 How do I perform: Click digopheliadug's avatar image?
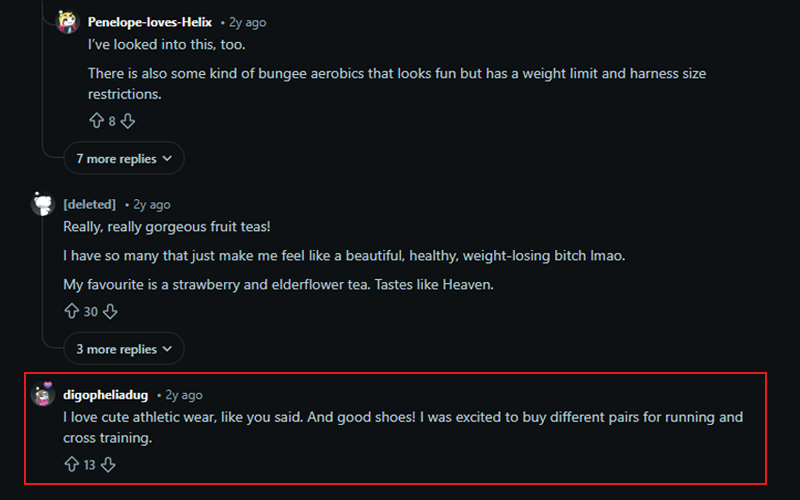point(43,395)
